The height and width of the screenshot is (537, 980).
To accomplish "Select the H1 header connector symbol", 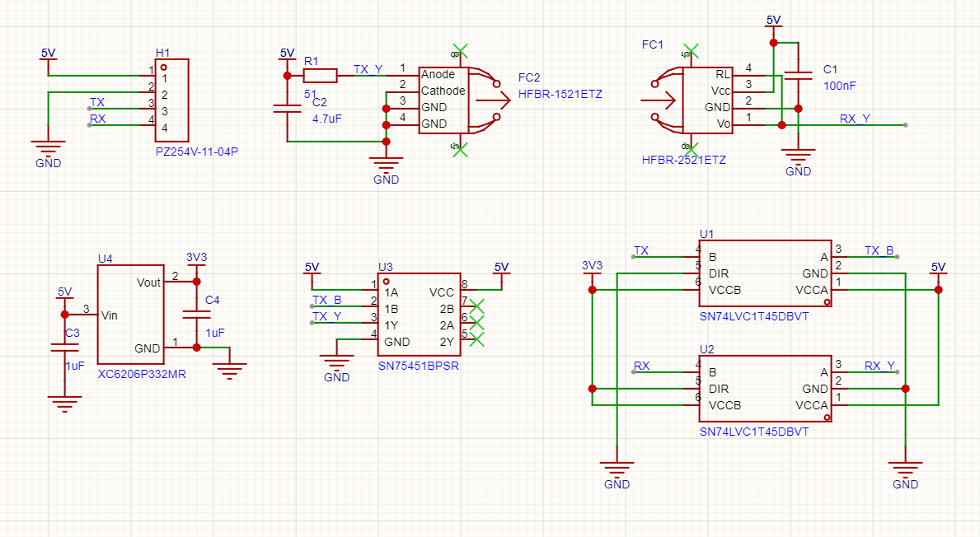I will pyautogui.click(x=172, y=103).
